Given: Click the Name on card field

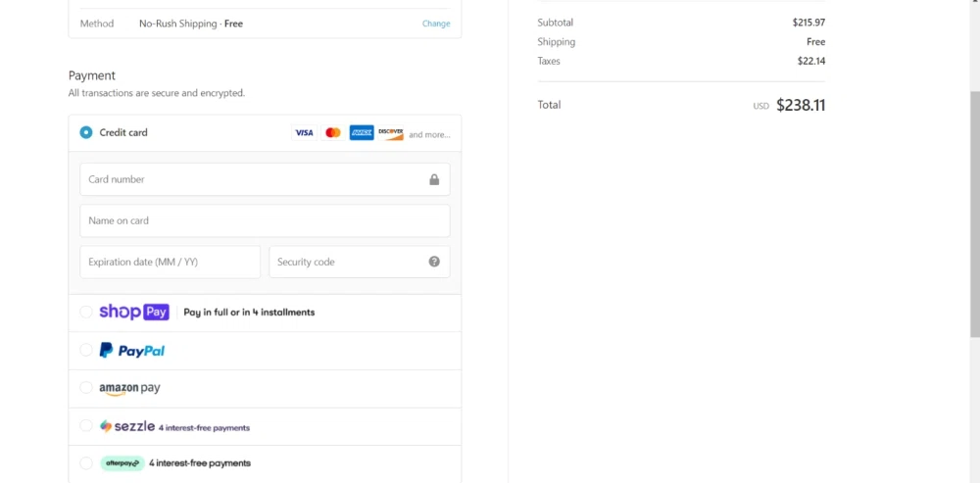Looking at the screenshot, I should click(x=265, y=220).
